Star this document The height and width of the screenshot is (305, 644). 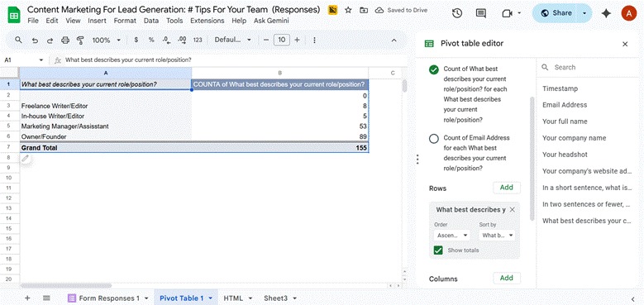pos(348,10)
